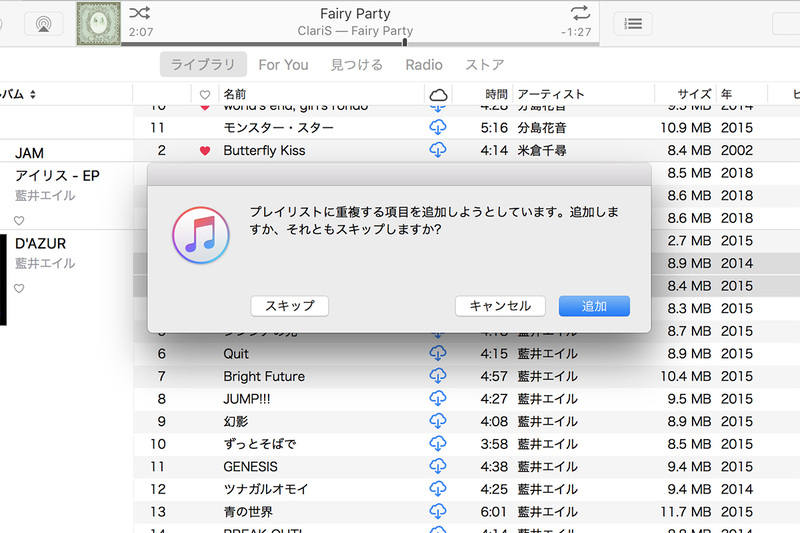The height and width of the screenshot is (533, 800).
Task: Download モンスター・スター from iCloud
Action: 438,127
